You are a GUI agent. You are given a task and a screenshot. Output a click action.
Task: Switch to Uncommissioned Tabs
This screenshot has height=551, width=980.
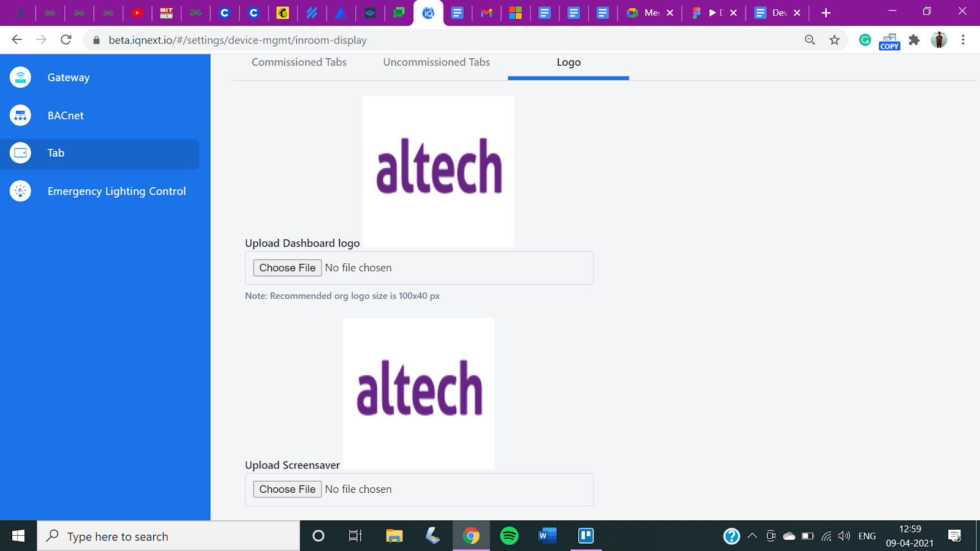click(x=437, y=62)
